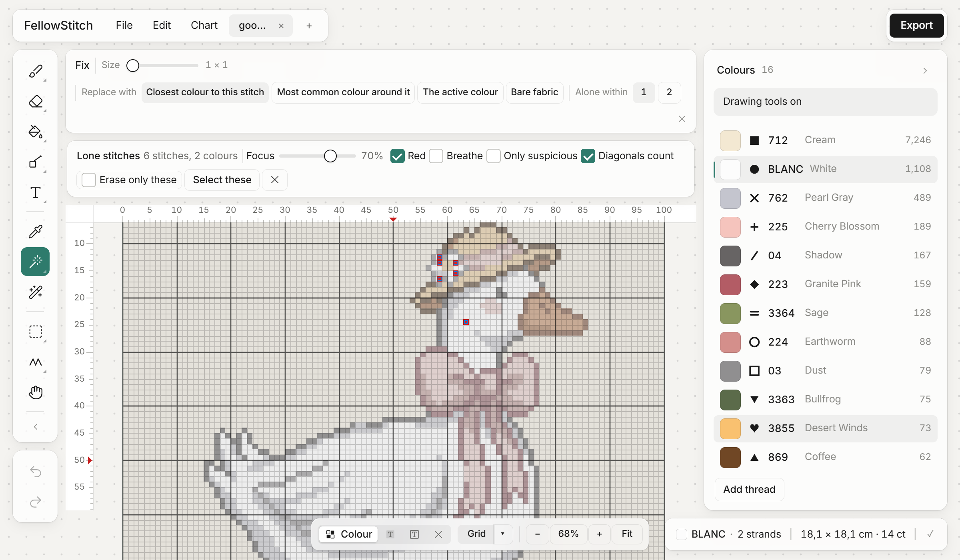Screen dimensions: 960x560
Task: Expand the Colours panel chevron
Action: [x=925, y=71]
